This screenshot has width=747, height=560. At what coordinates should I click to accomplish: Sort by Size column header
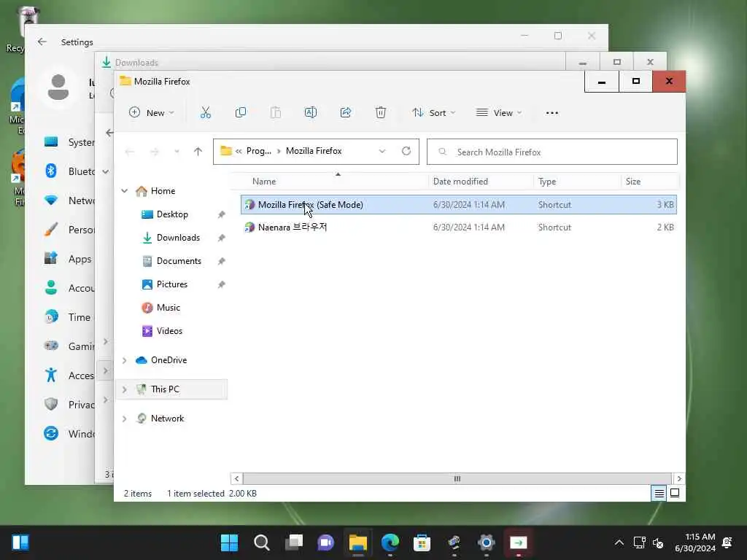pyautogui.click(x=649, y=182)
